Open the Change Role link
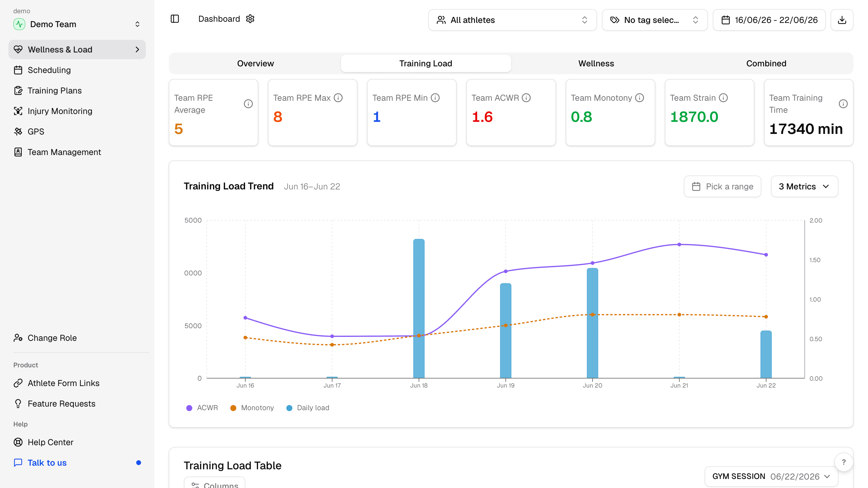This screenshot has width=868, height=488. click(x=77, y=338)
